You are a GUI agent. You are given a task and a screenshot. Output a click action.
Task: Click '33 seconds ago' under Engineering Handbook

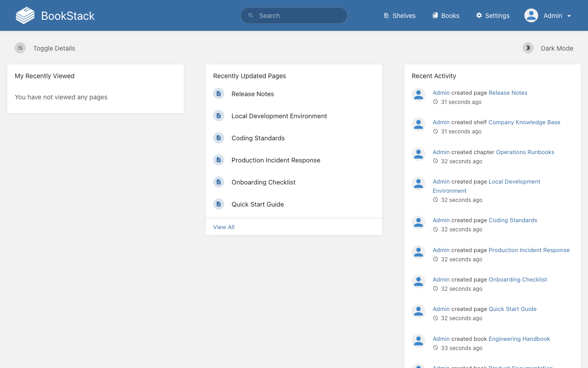click(x=462, y=348)
